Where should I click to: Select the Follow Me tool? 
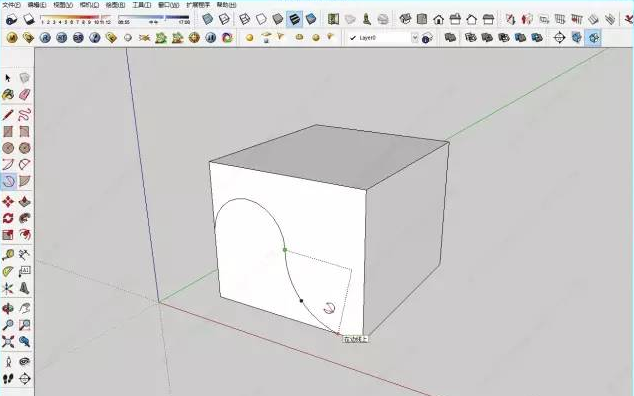pos(24,218)
